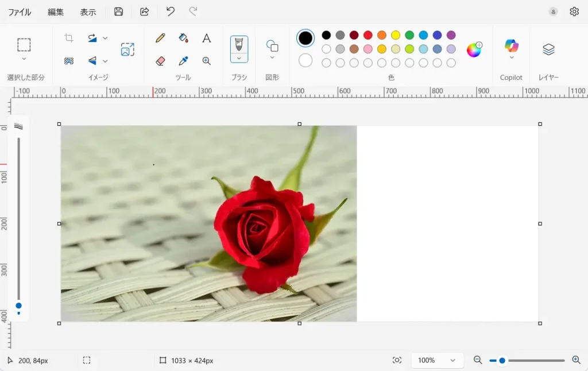The image size is (588, 371).
Task: Select the rectangular selection tool
Action: pyautogui.click(x=24, y=45)
